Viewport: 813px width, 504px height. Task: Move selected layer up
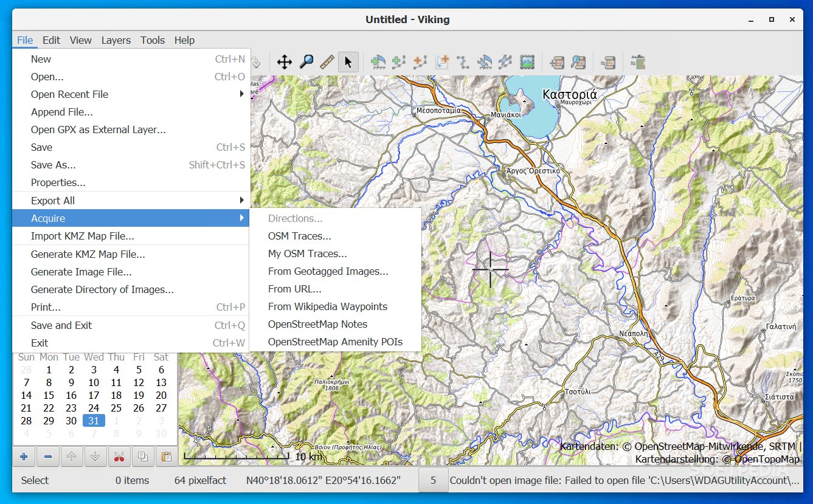click(x=71, y=457)
